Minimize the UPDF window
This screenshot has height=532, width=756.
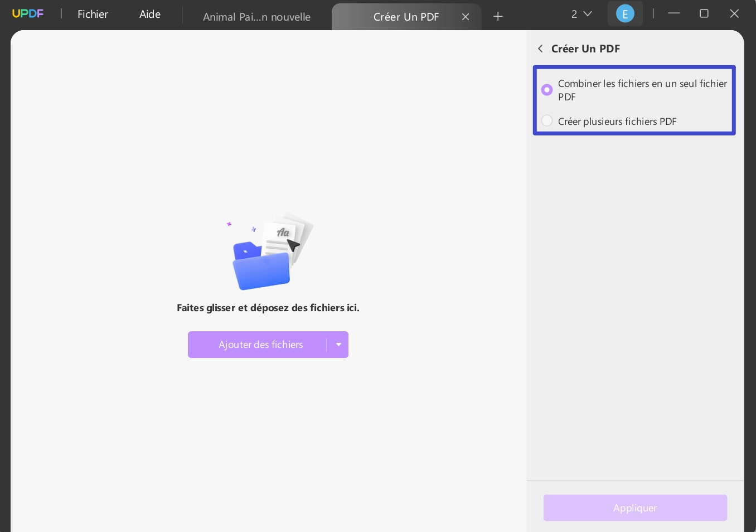tap(674, 13)
